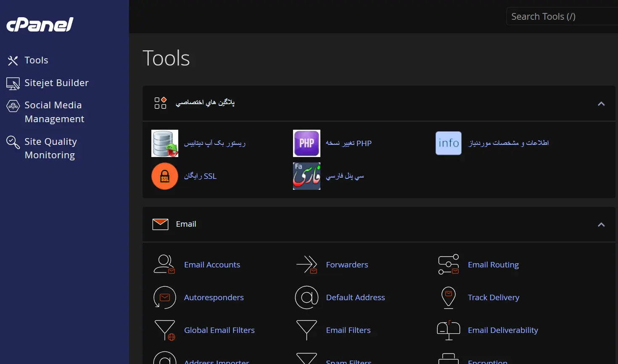Open the Email Accounts link
Screen dimensions: 618x364
[212, 264]
